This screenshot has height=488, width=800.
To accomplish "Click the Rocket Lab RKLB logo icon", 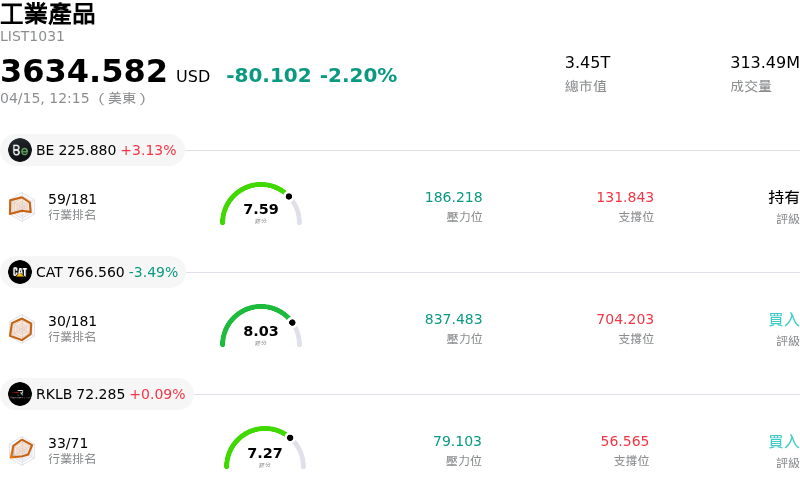I will [x=20, y=394].
